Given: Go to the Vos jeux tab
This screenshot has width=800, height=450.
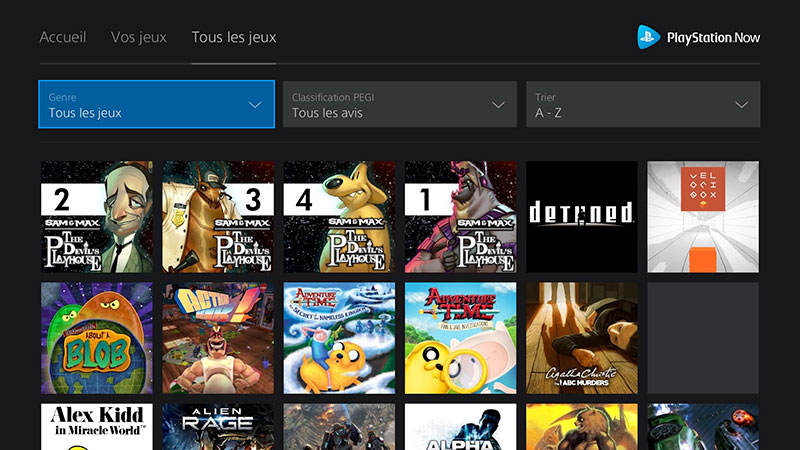Looking at the screenshot, I should [139, 37].
